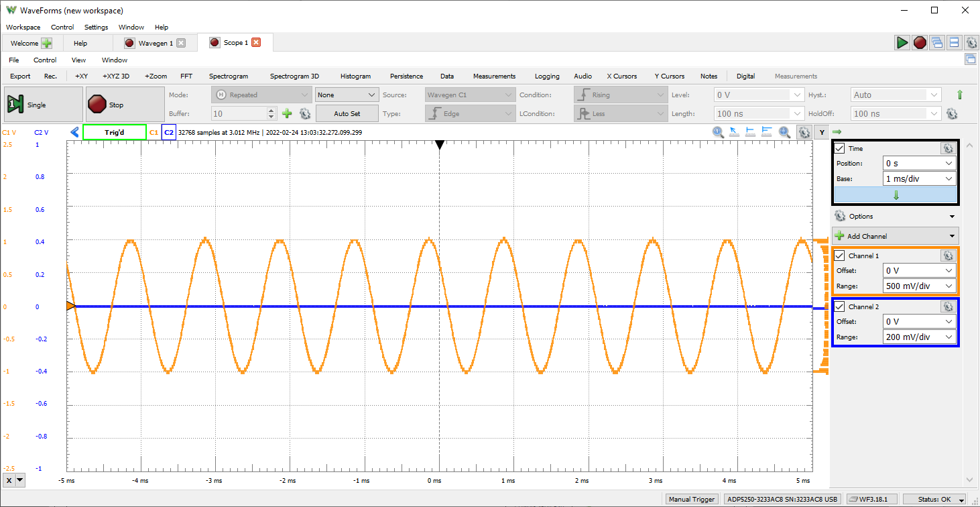Click the trigger settings gear beside HoldOff
This screenshot has width=980, height=507.
[x=951, y=114]
